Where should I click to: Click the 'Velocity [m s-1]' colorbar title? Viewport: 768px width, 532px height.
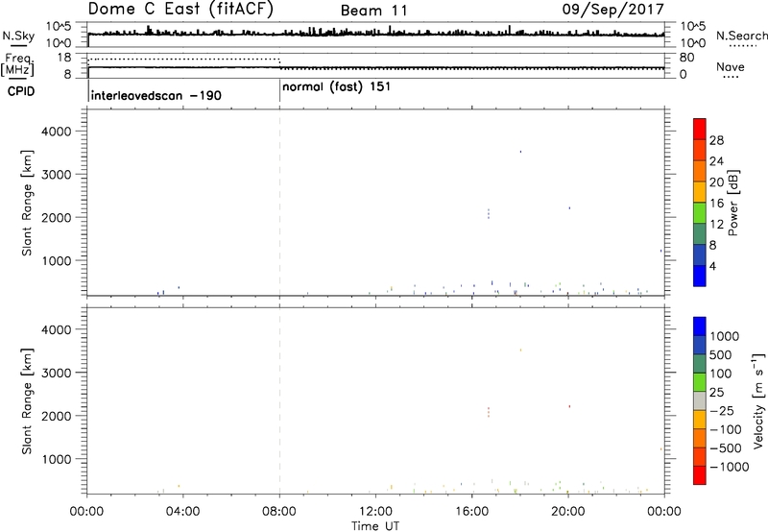(759, 400)
